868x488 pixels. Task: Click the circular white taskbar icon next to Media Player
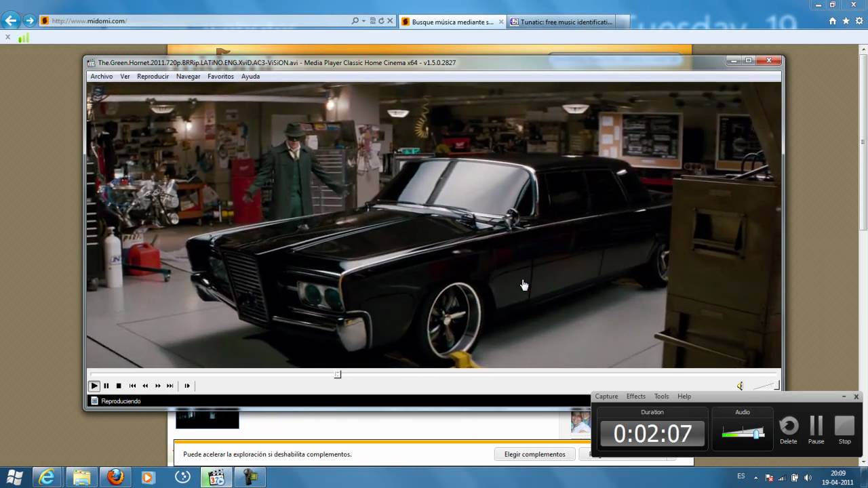click(x=182, y=477)
